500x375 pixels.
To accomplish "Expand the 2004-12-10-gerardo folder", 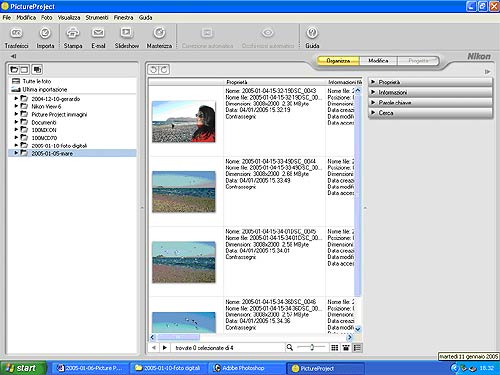I will click(16, 98).
